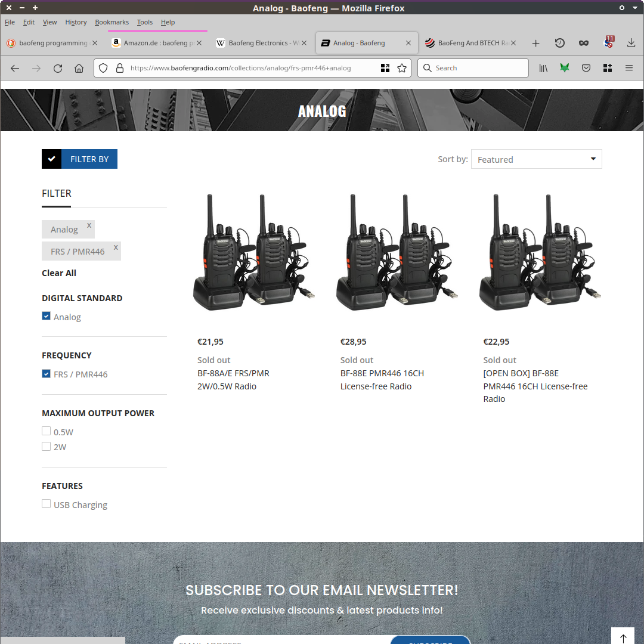Enable the 0.5W output power filter
644x644 pixels.
[x=47, y=431]
